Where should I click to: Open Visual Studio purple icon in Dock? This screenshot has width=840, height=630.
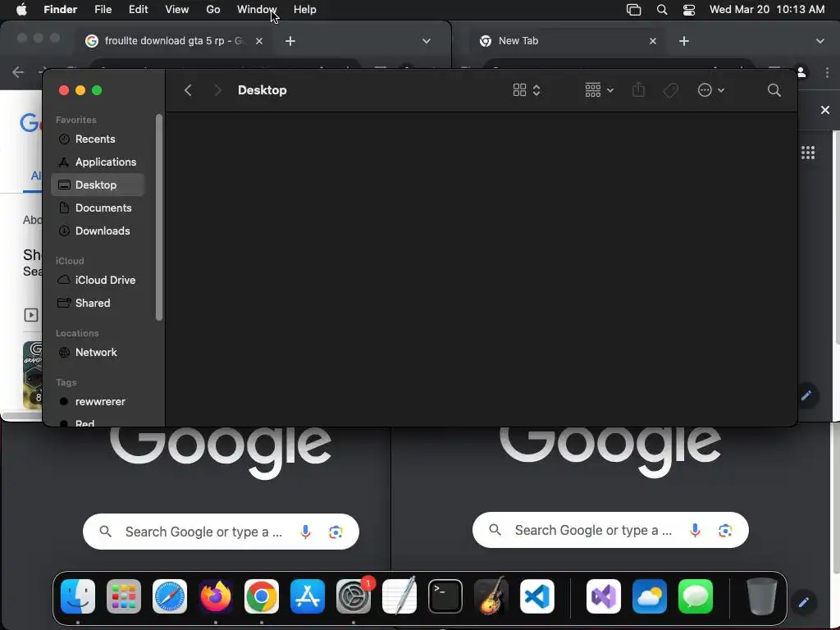(x=604, y=596)
